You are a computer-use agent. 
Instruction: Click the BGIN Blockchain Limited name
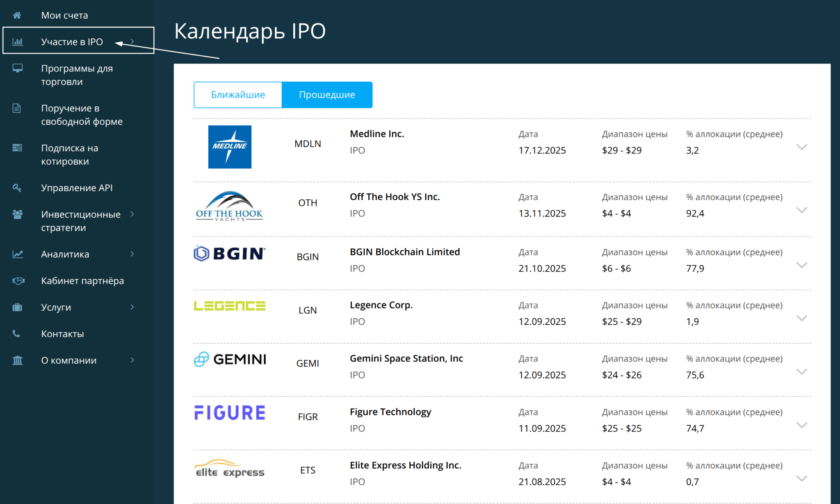point(404,252)
